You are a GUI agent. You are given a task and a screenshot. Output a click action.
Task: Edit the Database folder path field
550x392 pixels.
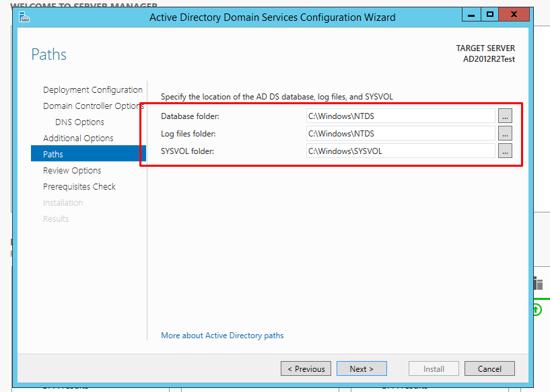[401, 116]
